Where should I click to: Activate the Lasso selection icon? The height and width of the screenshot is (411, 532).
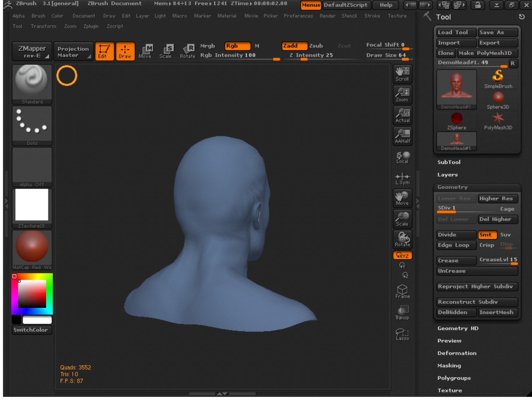402,334
